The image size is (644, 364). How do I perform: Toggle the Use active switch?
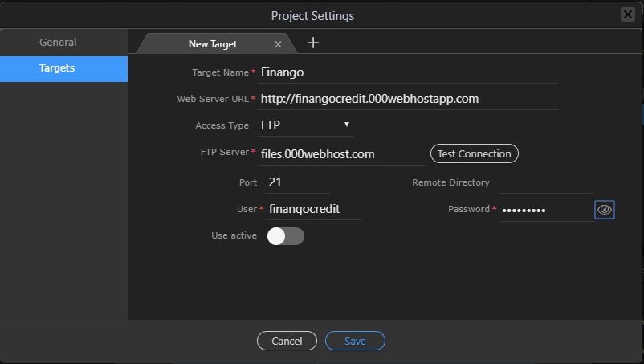click(x=285, y=236)
